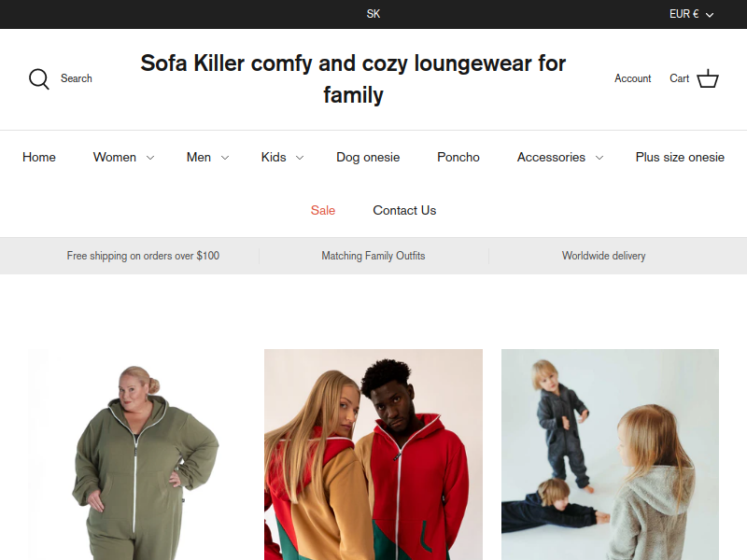Go to the Home menu item

[39, 157]
